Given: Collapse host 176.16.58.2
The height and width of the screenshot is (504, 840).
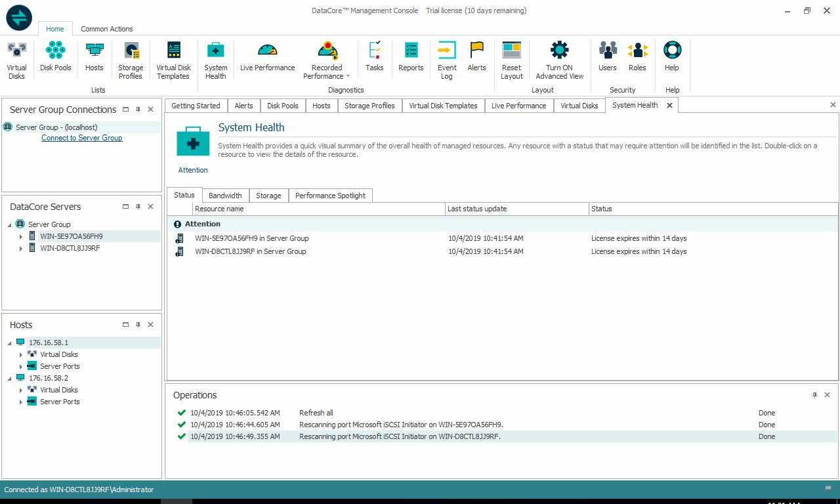Looking at the screenshot, I should (9, 378).
